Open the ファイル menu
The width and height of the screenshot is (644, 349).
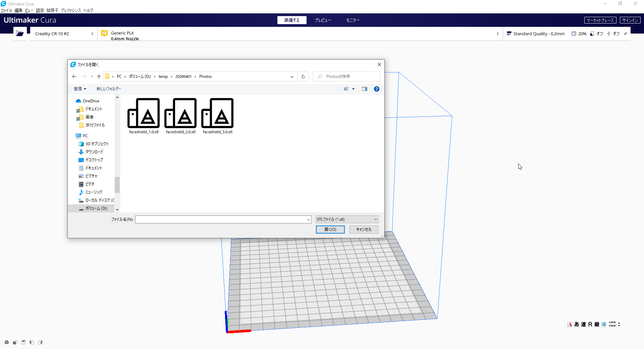[x=6, y=10]
